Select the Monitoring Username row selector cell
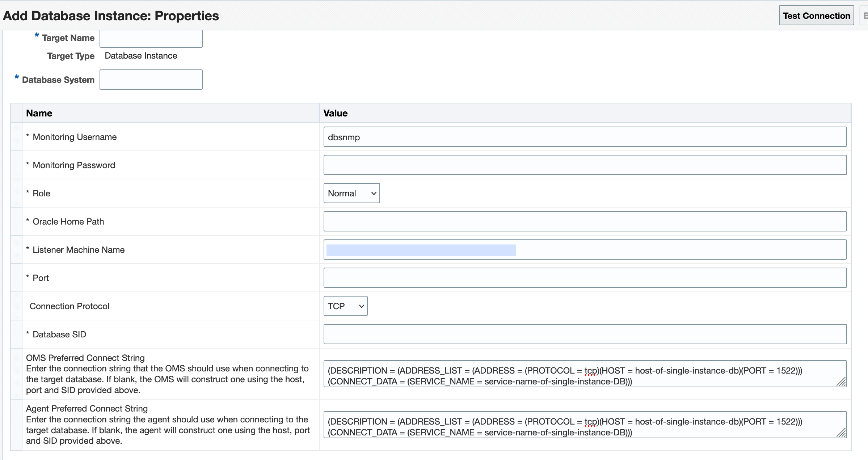This screenshot has width=868, height=460. coord(16,137)
